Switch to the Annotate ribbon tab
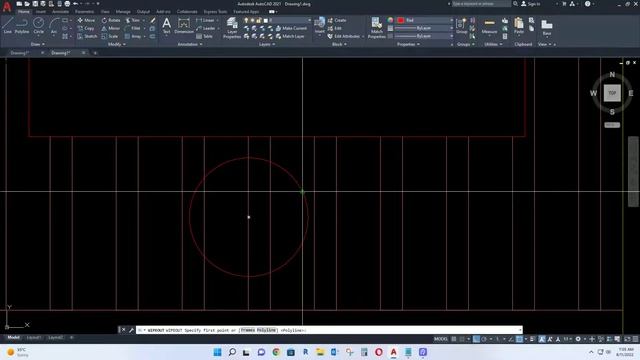Image resolution: width=640 pixels, height=360 pixels. [x=60, y=12]
